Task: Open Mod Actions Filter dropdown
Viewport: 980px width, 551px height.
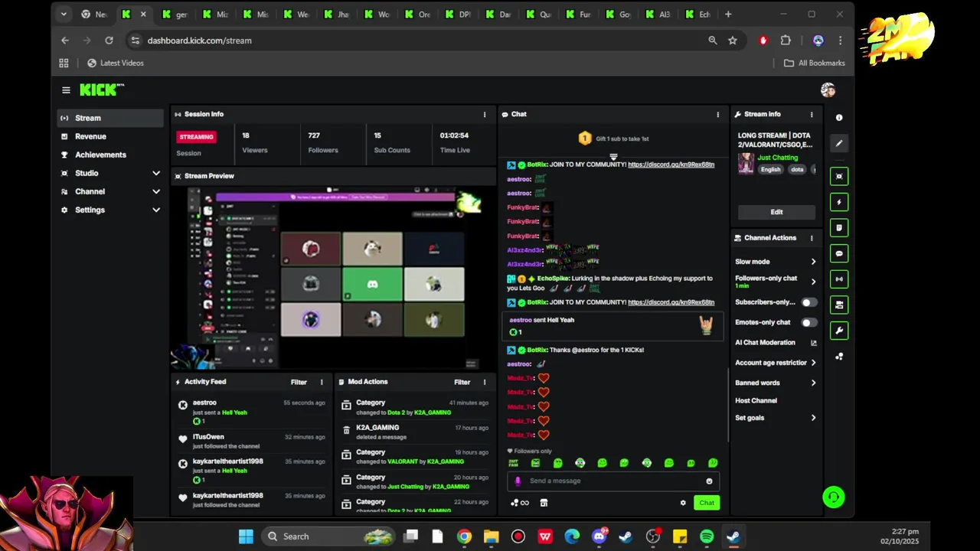Action: pyautogui.click(x=462, y=382)
